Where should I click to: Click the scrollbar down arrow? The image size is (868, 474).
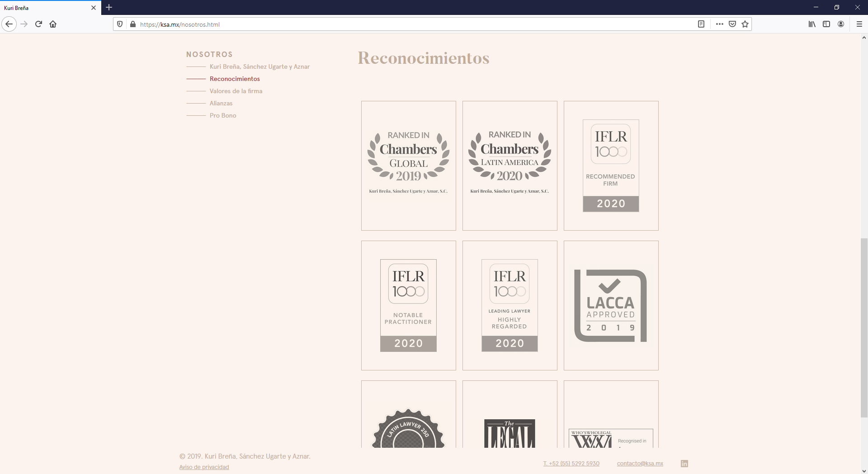[x=864, y=470]
